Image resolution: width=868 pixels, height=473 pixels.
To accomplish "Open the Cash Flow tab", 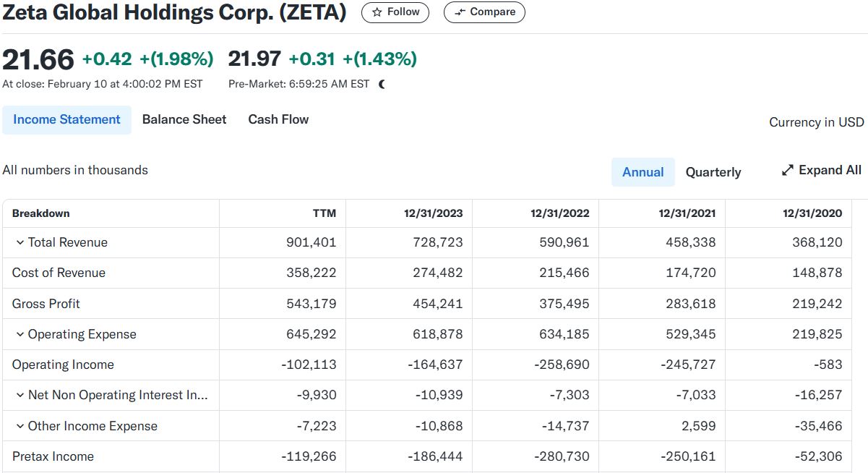I will click(278, 119).
